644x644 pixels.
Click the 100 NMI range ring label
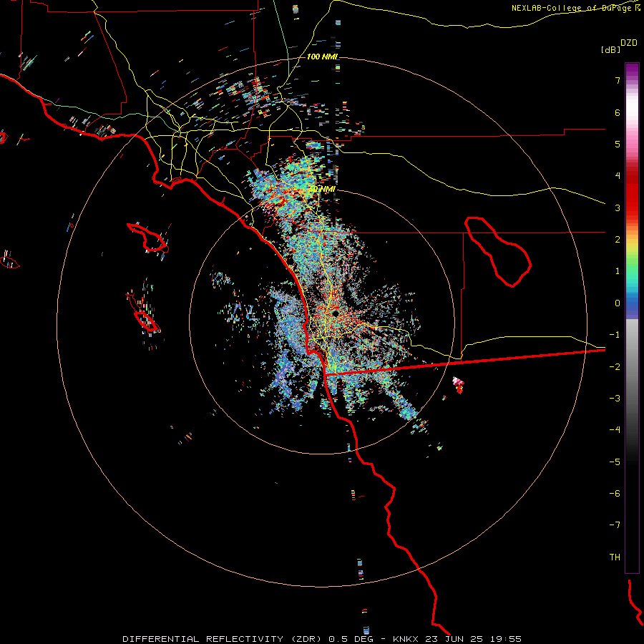323,57
